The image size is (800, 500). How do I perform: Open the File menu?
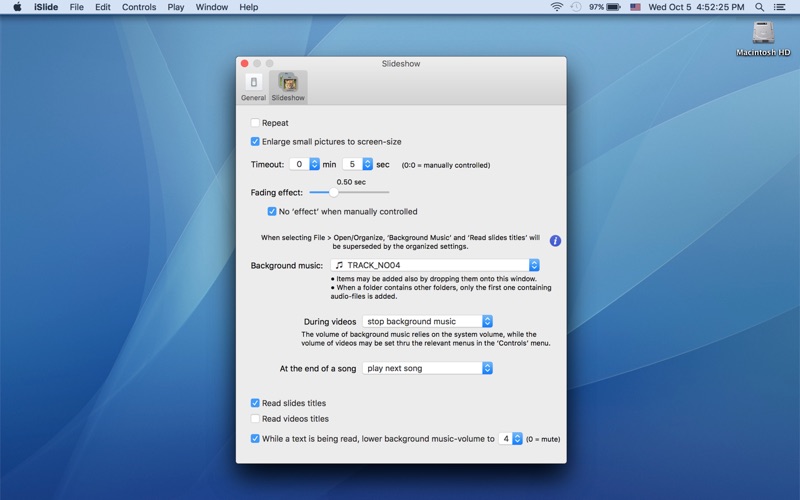click(77, 7)
